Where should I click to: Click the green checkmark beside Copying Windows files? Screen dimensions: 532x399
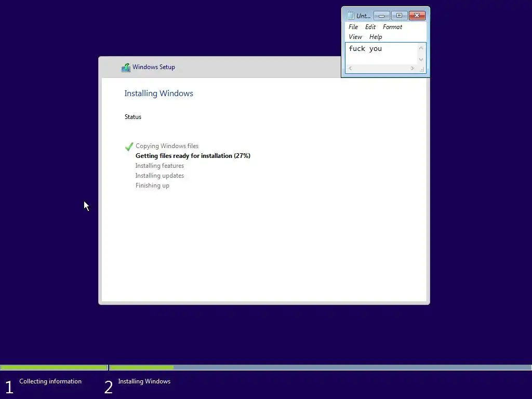click(129, 146)
